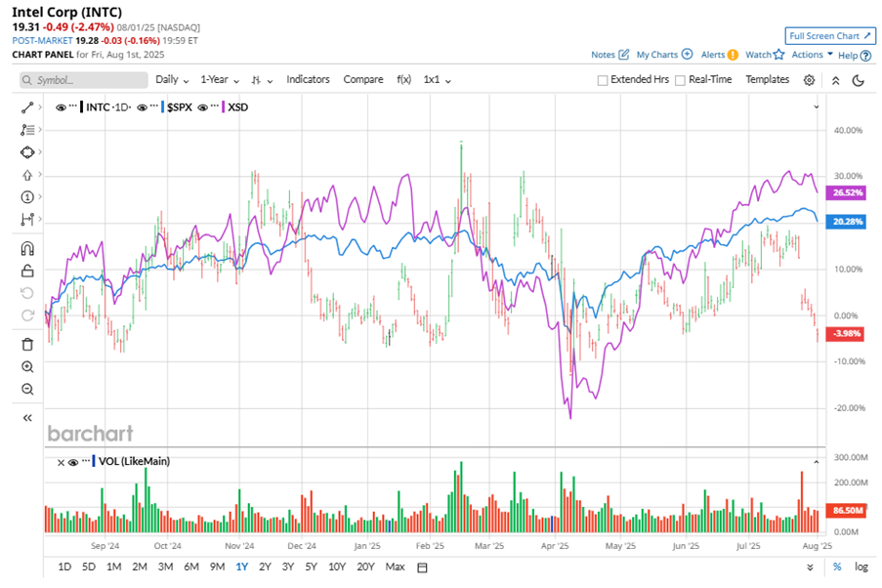
Task: Toggle the log scale mode
Action: point(861,567)
